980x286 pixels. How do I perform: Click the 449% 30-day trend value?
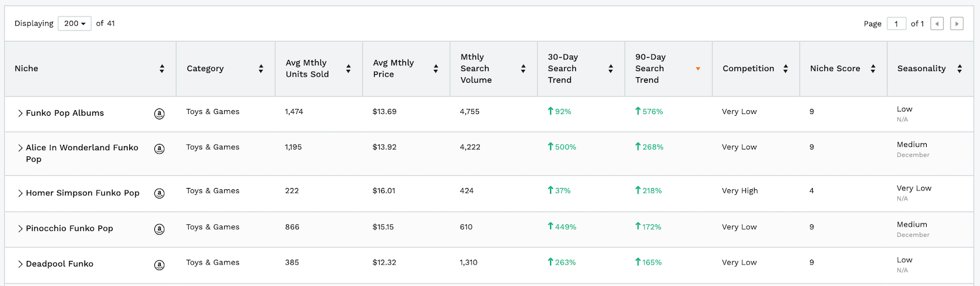(x=562, y=227)
